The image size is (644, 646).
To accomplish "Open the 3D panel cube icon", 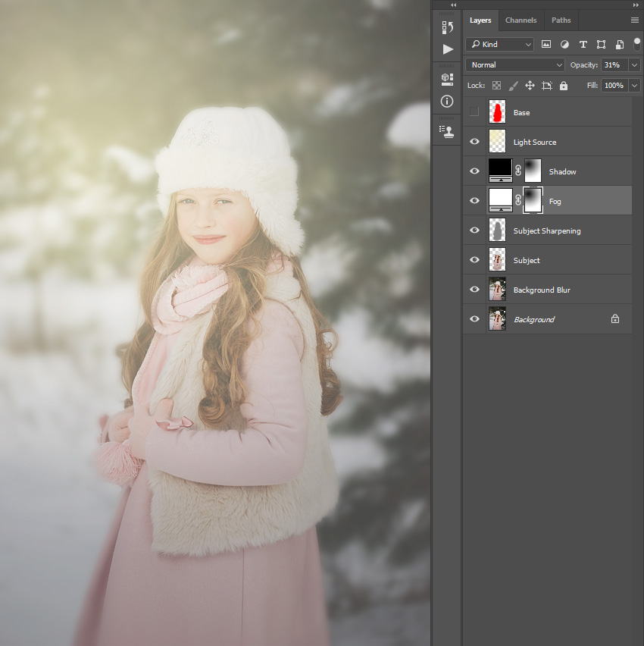I will [447, 79].
